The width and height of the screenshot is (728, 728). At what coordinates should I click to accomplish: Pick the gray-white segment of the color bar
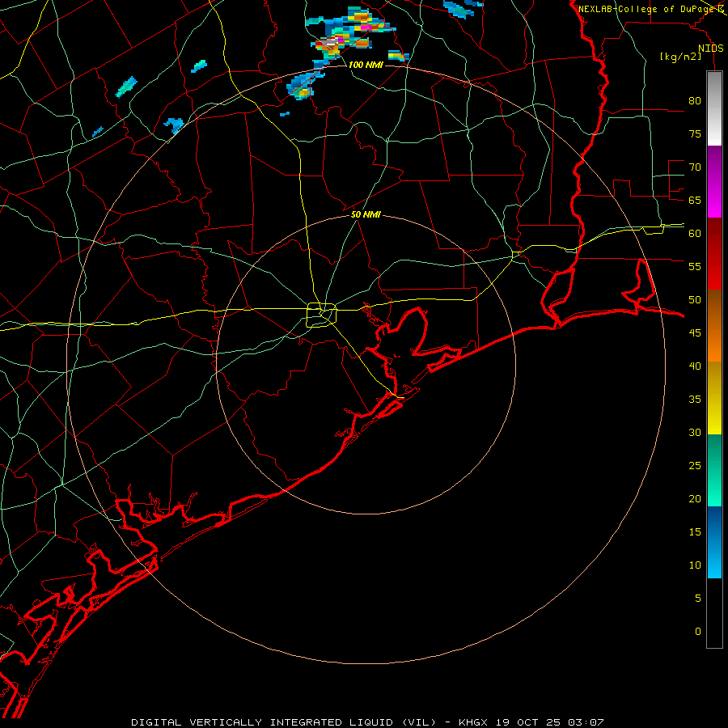click(714, 108)
